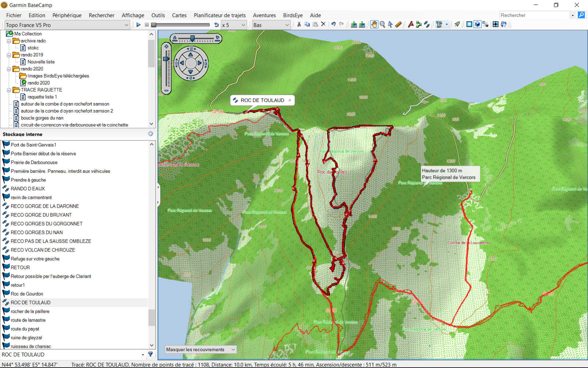Screen dimensions: 588x368
Task: Click the vertical zoom slider handle
Action: coord(166,59)
